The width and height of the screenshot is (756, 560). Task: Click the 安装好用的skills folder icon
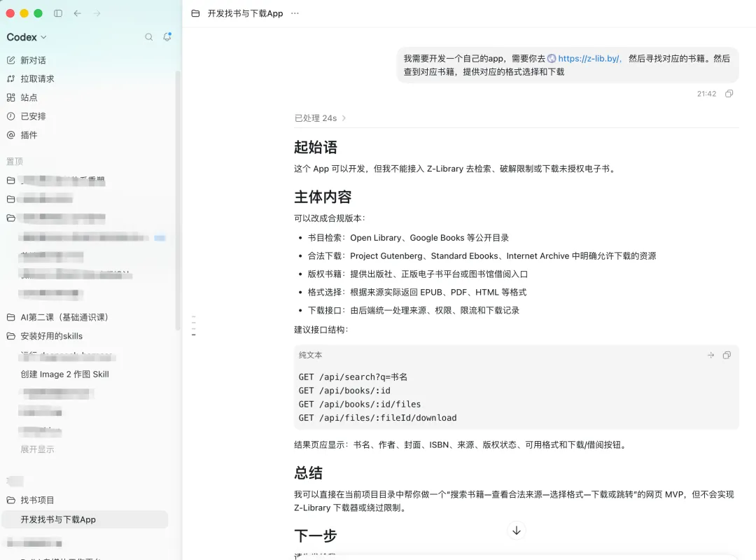pos(11,336)
